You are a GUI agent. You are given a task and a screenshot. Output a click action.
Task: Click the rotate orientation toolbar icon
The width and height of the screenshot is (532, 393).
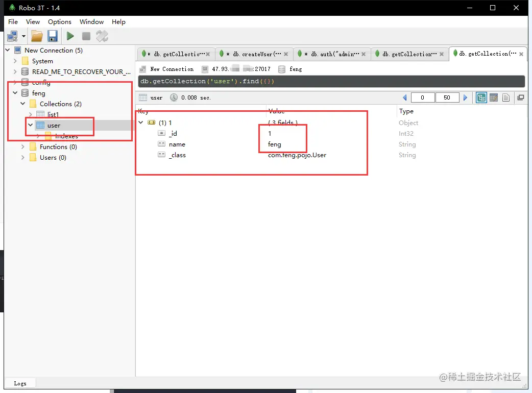coord(102,36)
